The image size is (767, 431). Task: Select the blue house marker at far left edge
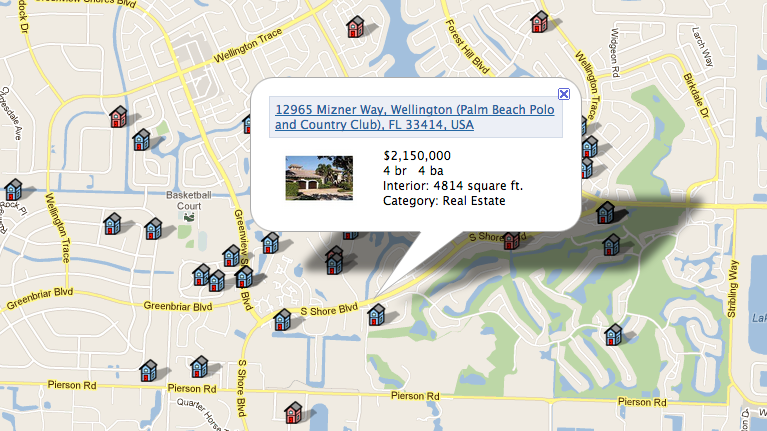pyautogui.click(x=12, y=189)
